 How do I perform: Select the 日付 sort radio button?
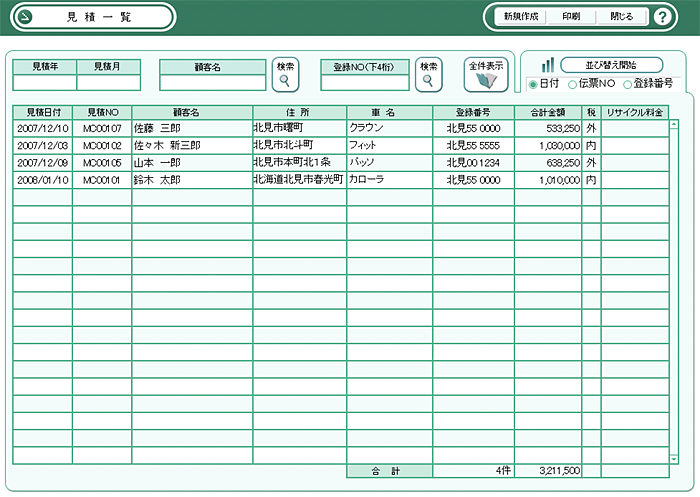[x=533, y=85]
